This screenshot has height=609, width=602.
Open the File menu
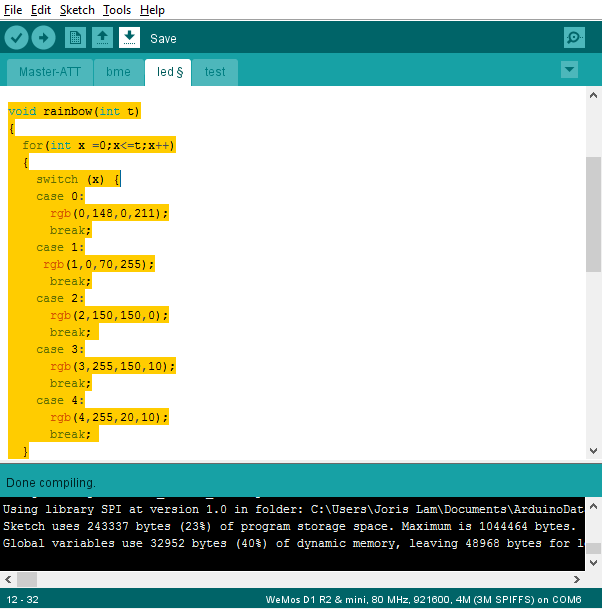tap(13, 10)
